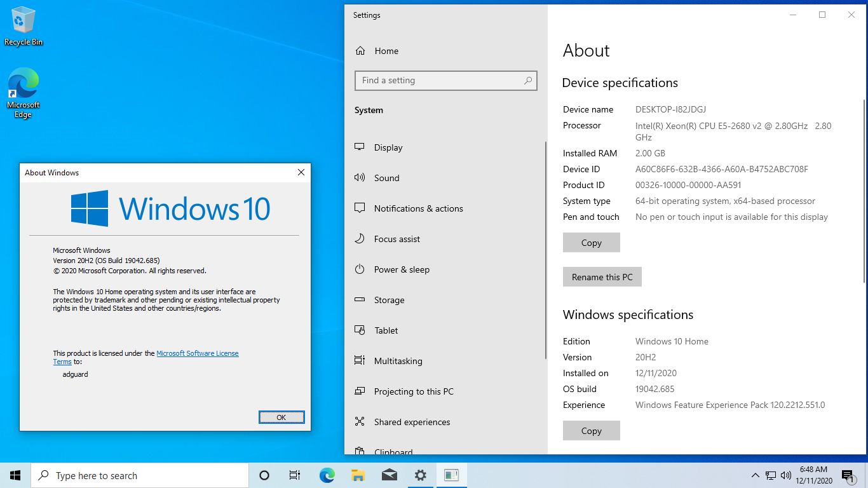Click the Storage drive icon

click(360, 300)
